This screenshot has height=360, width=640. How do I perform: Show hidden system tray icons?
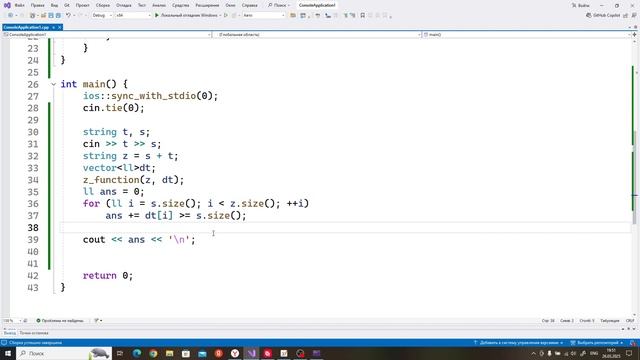click(533, 353)
